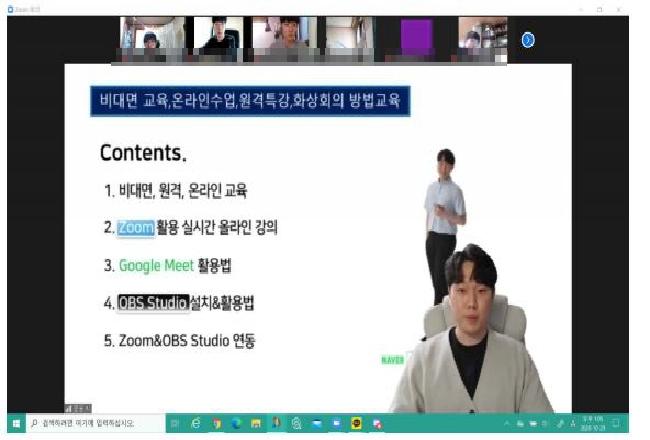This screenshot has height=440, width=650.
Task: Select second participant in black shirt
Action: pyautogui.click(x=218, y=39)
